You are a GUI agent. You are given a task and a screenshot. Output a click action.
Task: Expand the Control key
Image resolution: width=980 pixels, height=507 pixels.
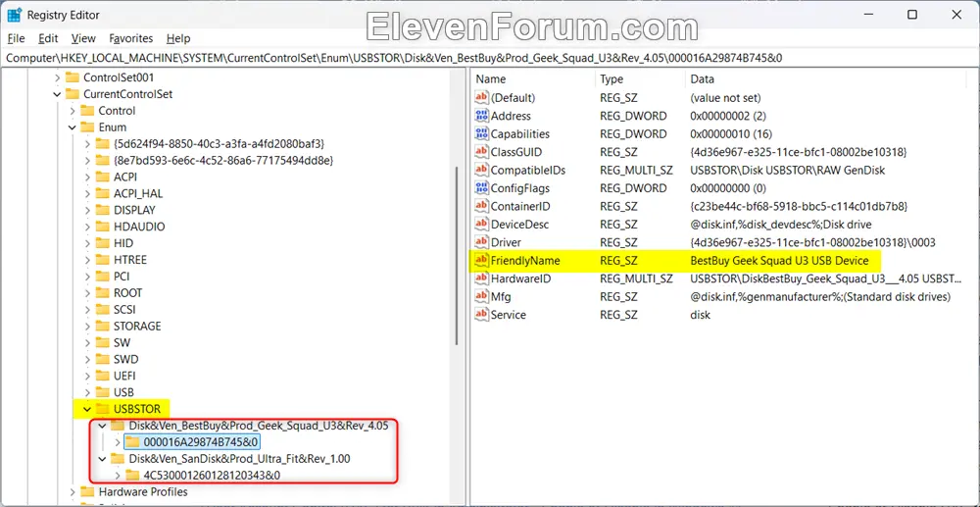(x=73, y=111)
